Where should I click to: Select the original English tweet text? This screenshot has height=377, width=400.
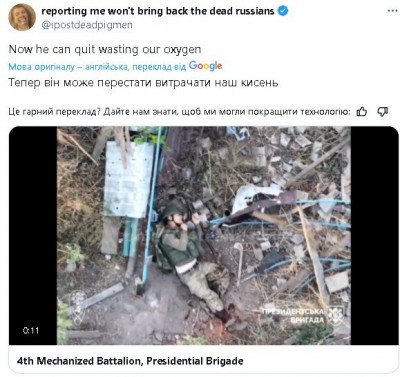105,50
